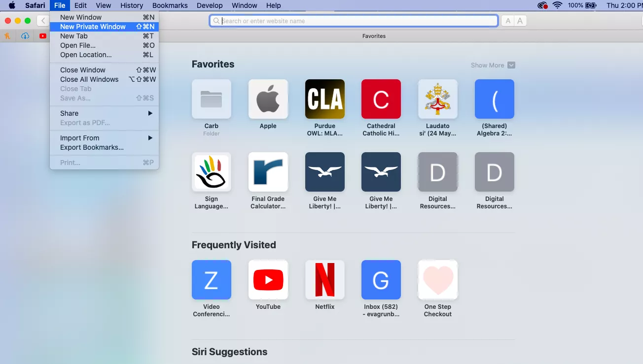Click the Thu 2:00 PM clock
Image resolution: width=643 pixels, height=364 pixels.
coord(624,5)
